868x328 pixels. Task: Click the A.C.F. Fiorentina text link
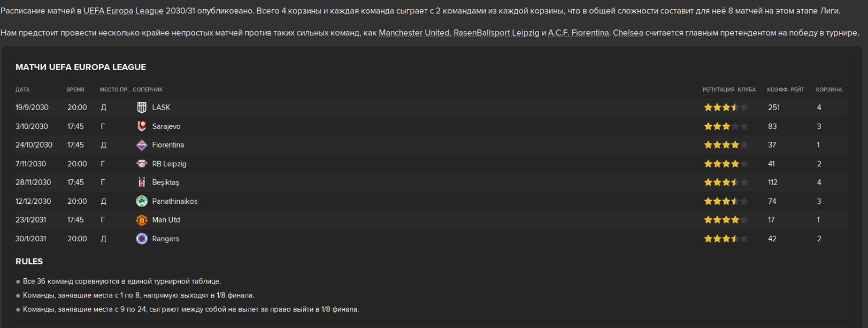coord(579,33)
